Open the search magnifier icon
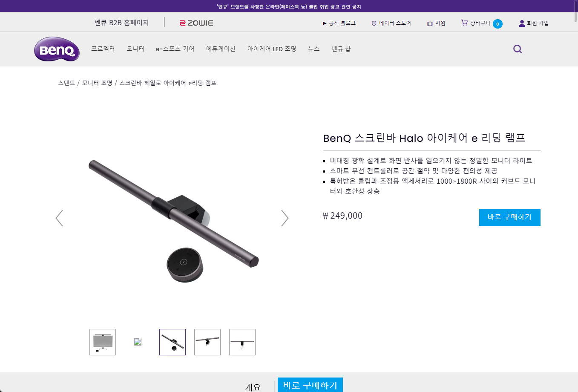Screen dimensions: 578x392 (518, 49)
